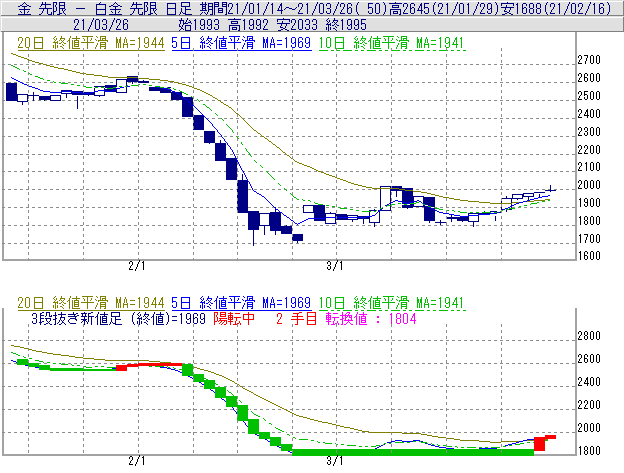The width and height of the screenshot is (624, 473).
Task: Click the 1900 price axis label
Action: point(589,203)
